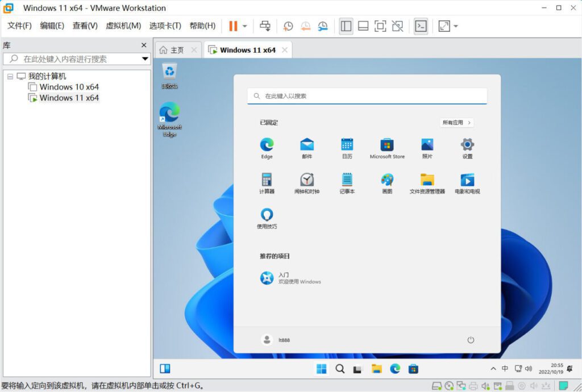The height and width of the screenshot is (392, 582).
Task: Switch to Unity mode in toolbar
Action: pyautogui.click(x=398, y=26)
